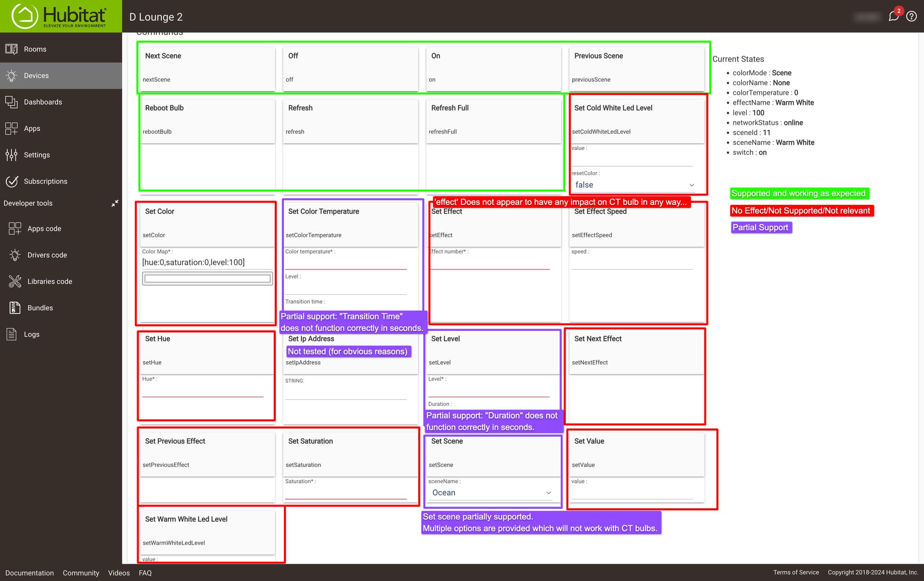Run the Previous Scene command
Screen dimensions: 924x581
[637, 68]
